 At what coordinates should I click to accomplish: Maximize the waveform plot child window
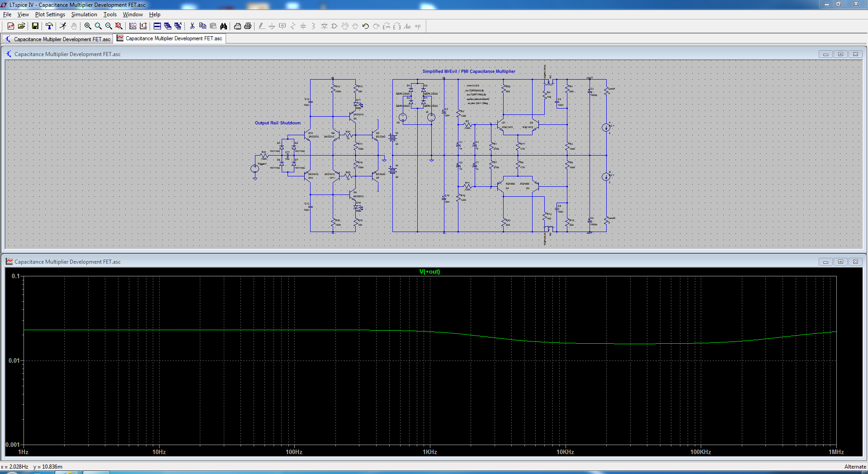coord(840,262)
